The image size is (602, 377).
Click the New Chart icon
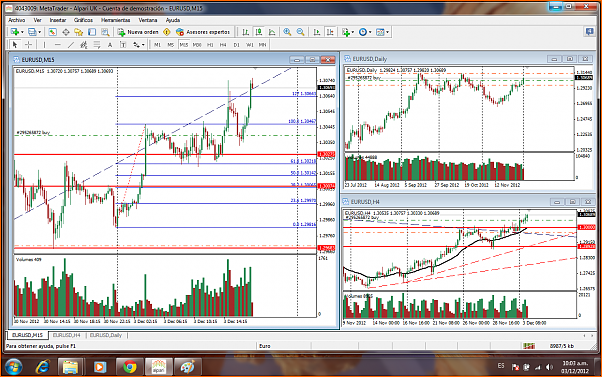coord(15,32)
